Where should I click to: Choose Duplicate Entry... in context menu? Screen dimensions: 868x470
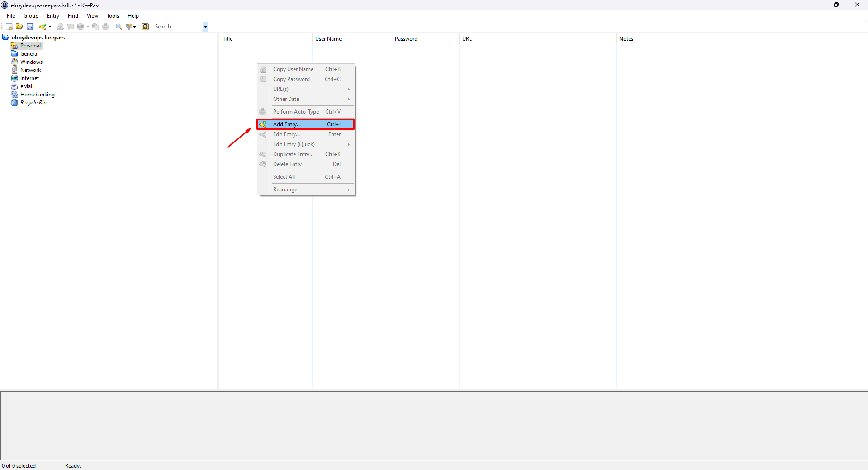pyautogui.click(x=306, y=154)
